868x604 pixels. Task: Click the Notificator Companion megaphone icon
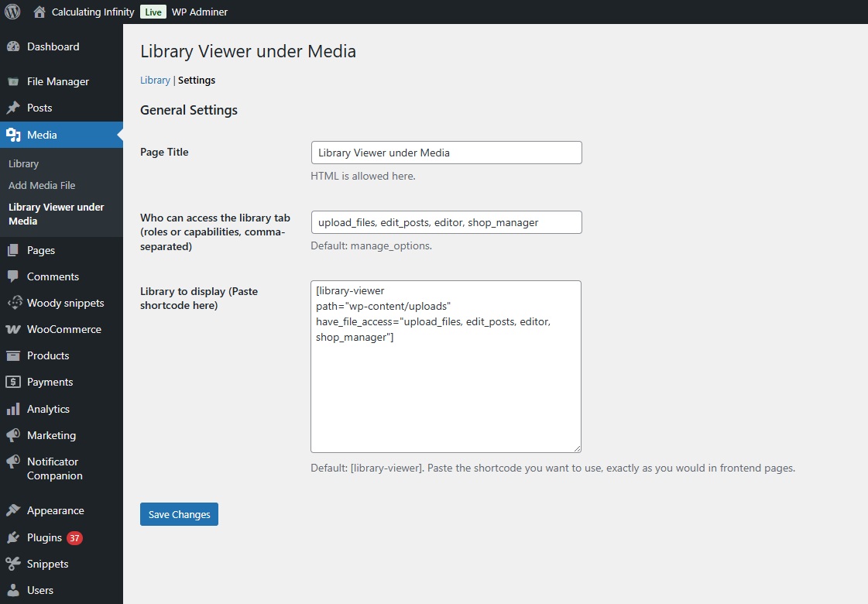tap(13, 462)
